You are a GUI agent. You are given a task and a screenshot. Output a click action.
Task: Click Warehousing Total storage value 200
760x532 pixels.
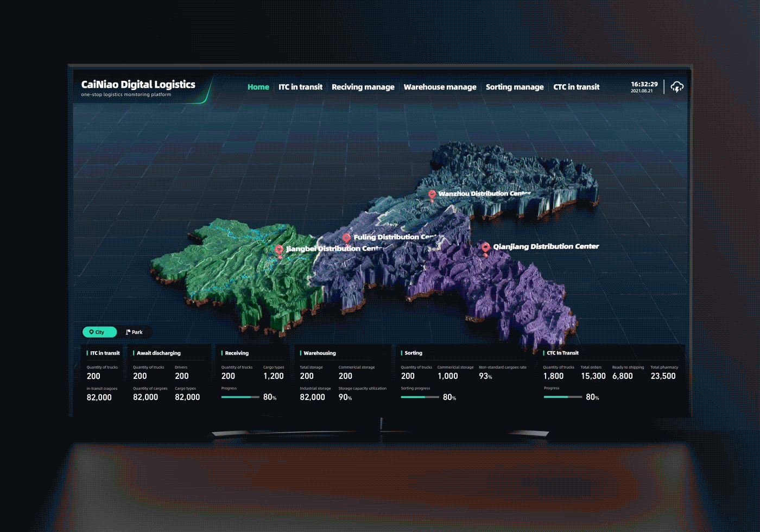coord(307,376)
